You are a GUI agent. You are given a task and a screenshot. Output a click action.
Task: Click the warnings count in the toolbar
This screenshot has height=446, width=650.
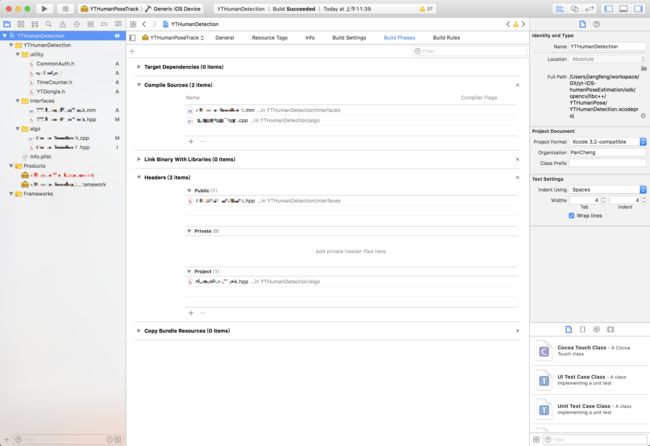coord(426,9)
